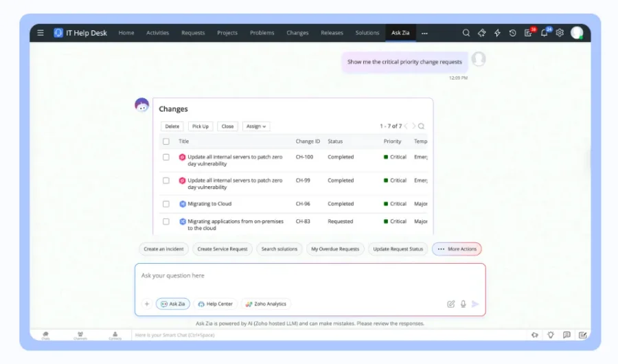Open the global search magnifier in top bar
Screen dimensions: 618x364
tap(466, 33)
